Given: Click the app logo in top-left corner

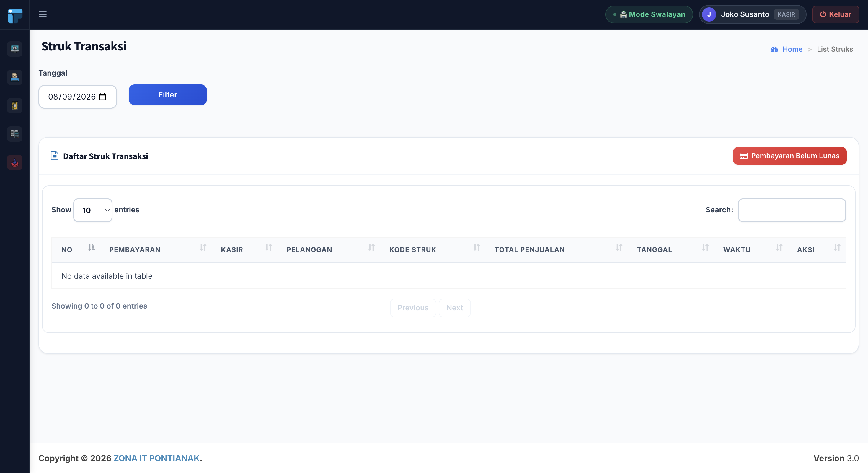Looking at the screenshot, I should [15, 15].
